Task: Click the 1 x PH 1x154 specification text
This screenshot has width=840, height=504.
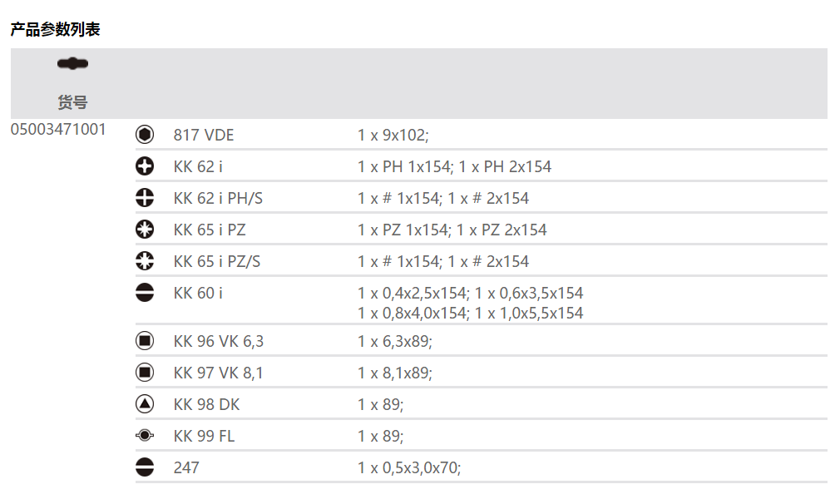Action: pos(404,166)
